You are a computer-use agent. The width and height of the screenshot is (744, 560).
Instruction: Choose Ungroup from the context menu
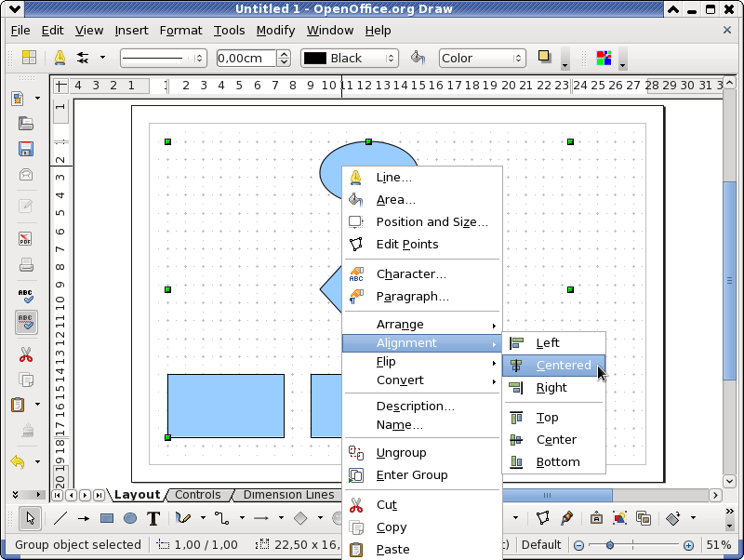click(x=422, y=453)
